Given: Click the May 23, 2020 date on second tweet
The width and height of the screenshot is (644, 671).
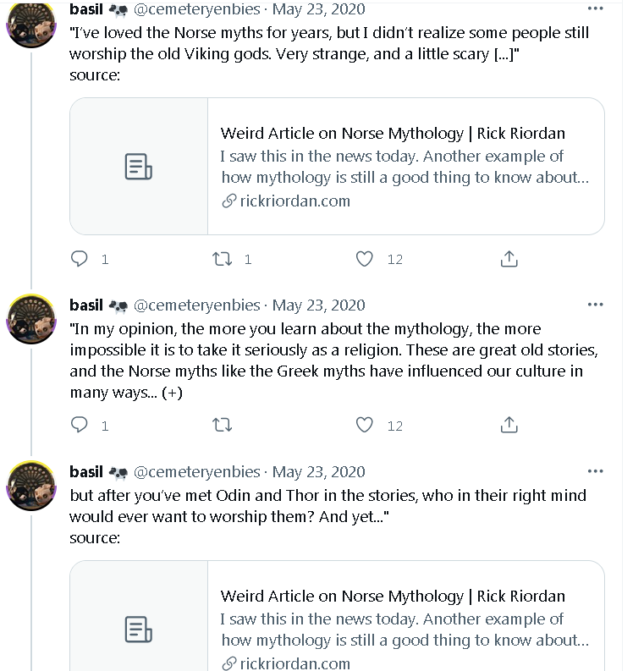Looking at the screenshot, I should point(318,305).
